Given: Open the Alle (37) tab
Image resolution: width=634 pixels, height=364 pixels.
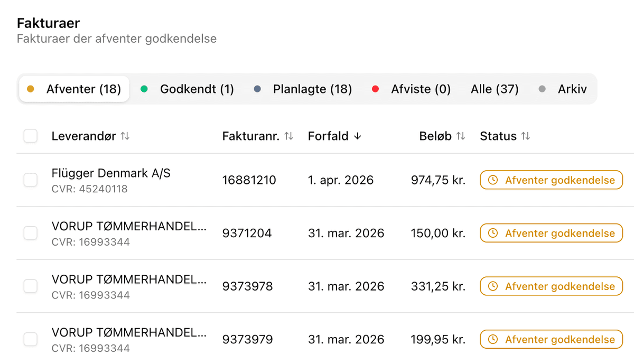Looking at the screenshot, I should click(494, 89).
